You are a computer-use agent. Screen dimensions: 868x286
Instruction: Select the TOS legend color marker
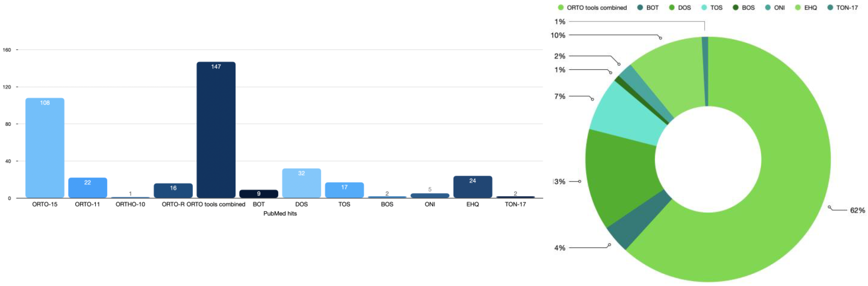pyautogui.click(x=704, y=7)
